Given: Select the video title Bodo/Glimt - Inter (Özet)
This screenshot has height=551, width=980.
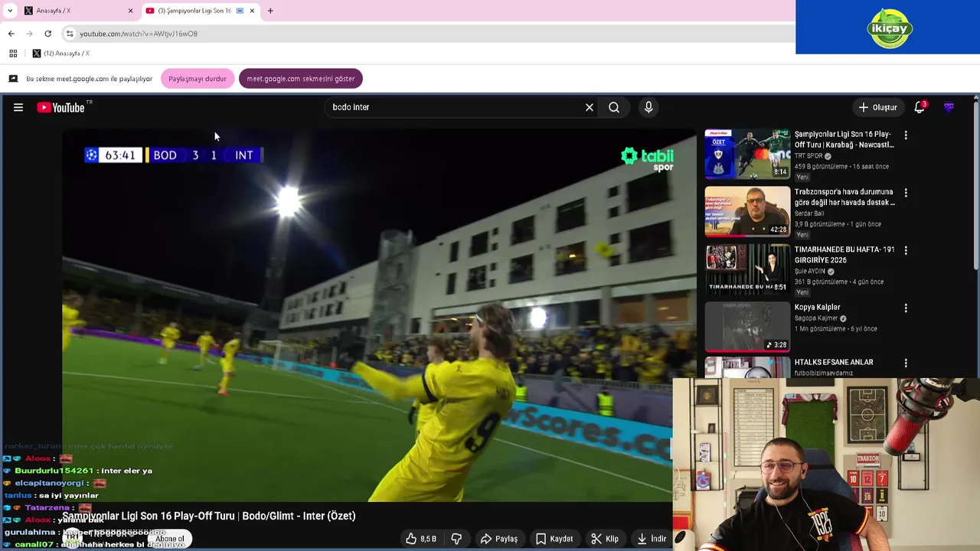Looking at the screenshot, I should click(209, 516).
